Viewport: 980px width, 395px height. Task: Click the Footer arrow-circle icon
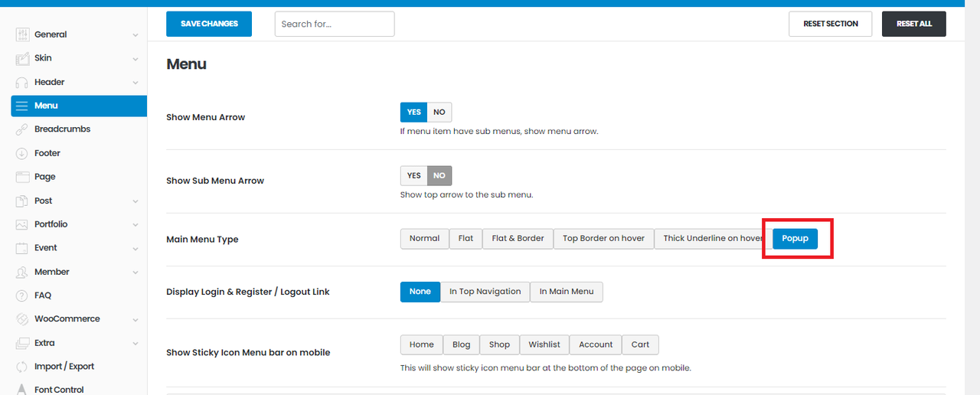click(x=21, y=153)
